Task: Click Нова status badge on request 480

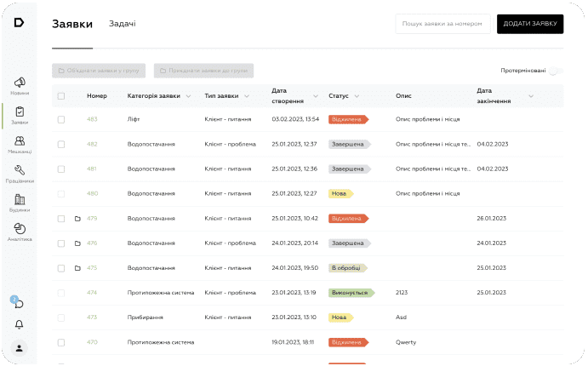Action: (340, 193)
